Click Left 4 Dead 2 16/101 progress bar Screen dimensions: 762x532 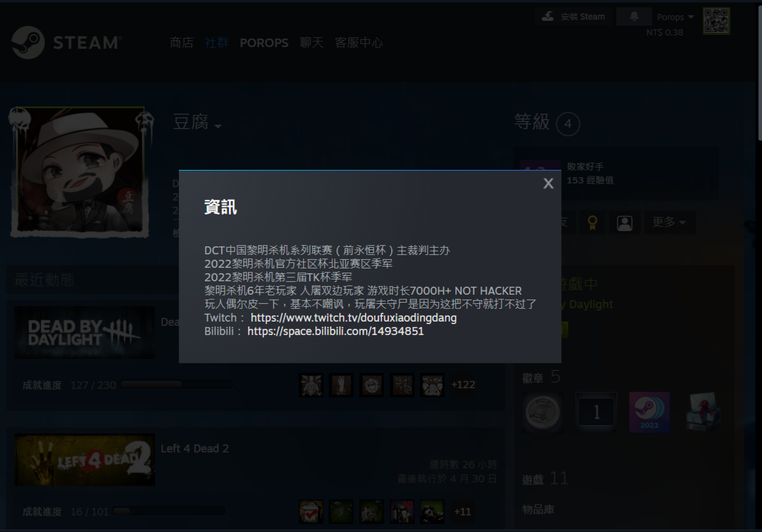pyautogui.click(x=170, y=511)
